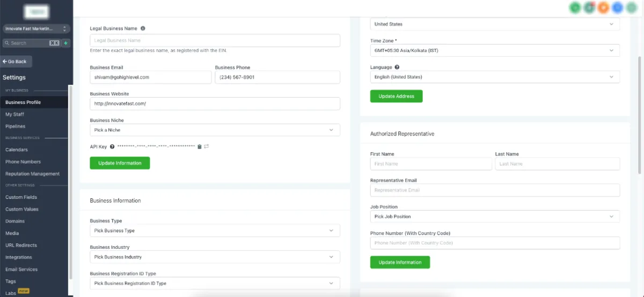The width and height of the screenshot is (644, 297).
Task: Open the Pick Business Industry dropdown
Action: [x=215, y=257]
